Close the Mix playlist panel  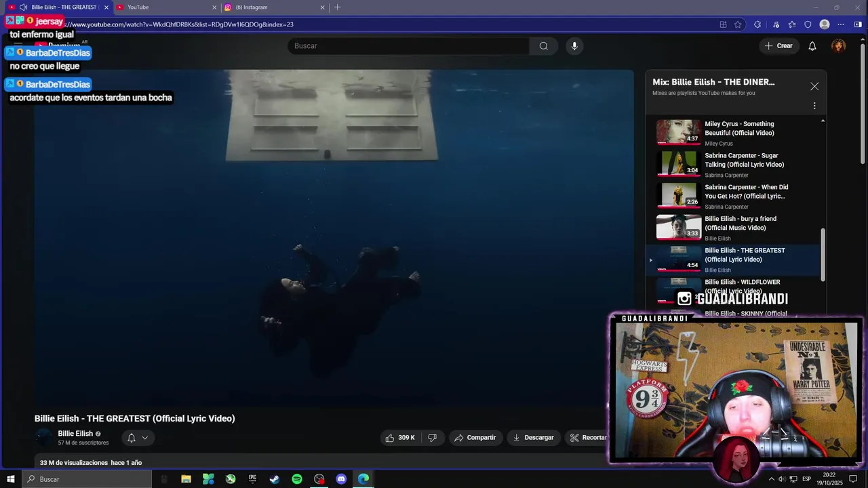(814, 86)
